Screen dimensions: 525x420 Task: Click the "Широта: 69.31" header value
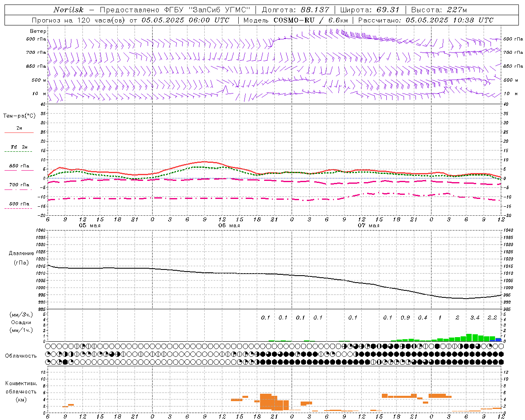point(370,10)
